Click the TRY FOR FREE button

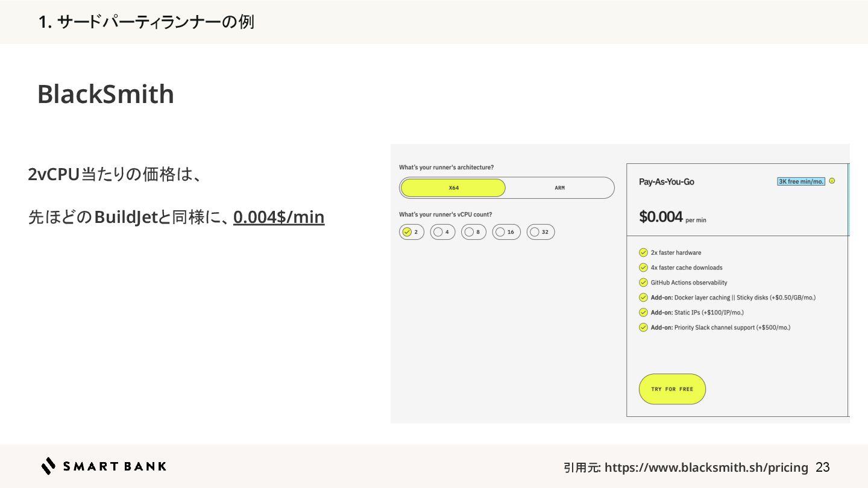click(672, 389)
